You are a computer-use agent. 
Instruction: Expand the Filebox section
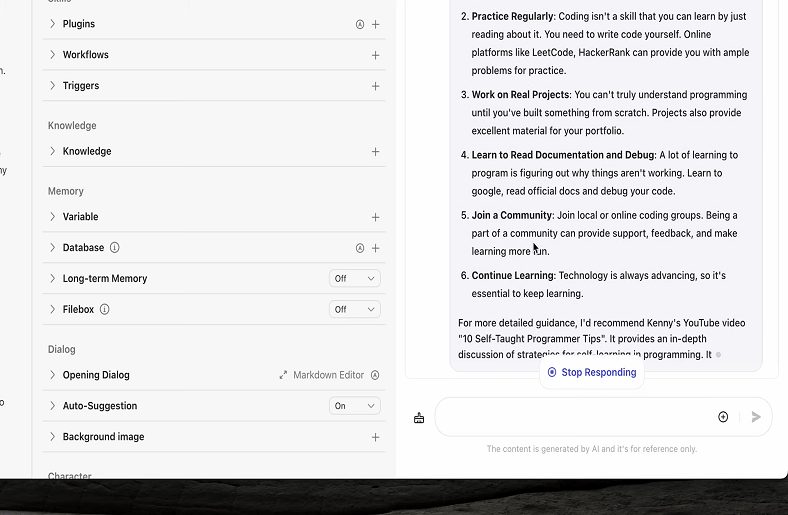click(x=52, y=310)
